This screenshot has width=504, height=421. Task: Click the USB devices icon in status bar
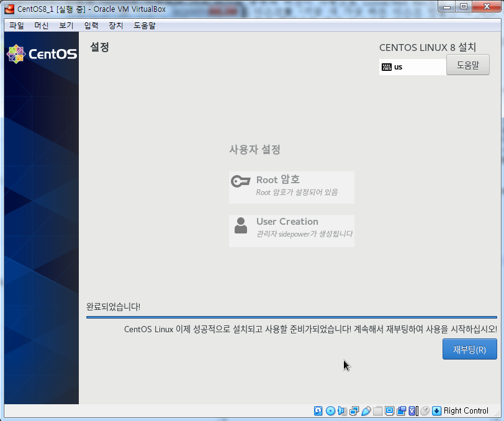(366, 410)
